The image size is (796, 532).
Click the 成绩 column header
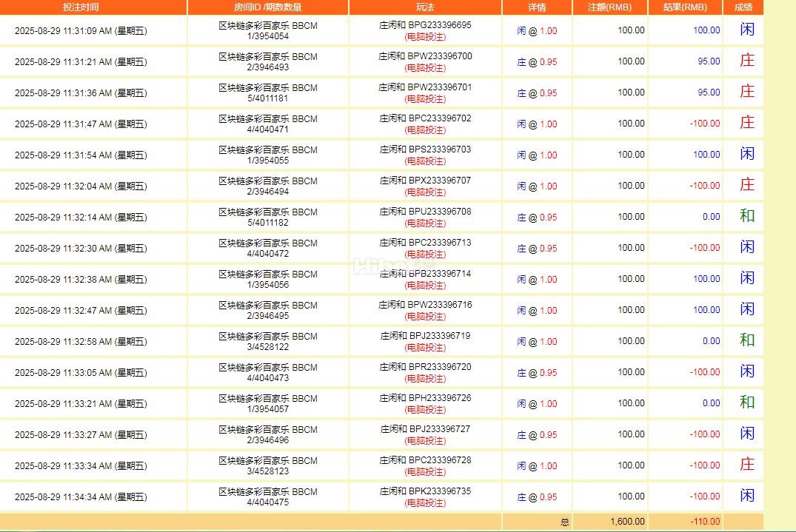[743, 7]
